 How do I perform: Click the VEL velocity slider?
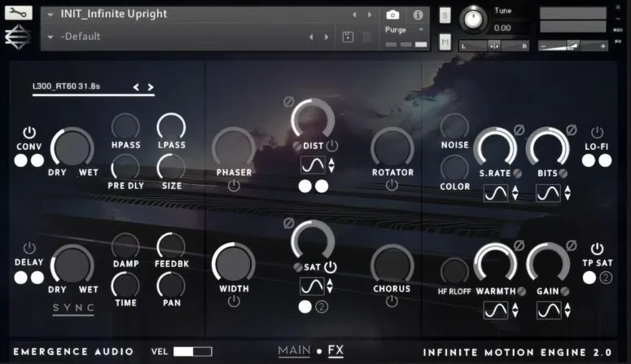(x=192, y=351)
